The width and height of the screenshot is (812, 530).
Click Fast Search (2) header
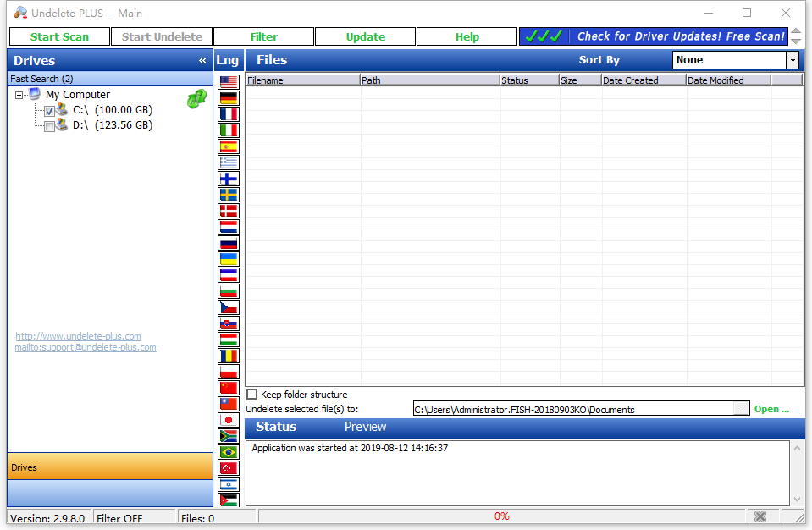(110, 79)
